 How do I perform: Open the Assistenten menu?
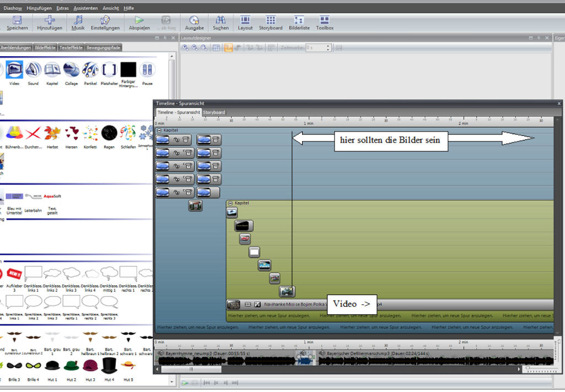[x=85, y=8]
